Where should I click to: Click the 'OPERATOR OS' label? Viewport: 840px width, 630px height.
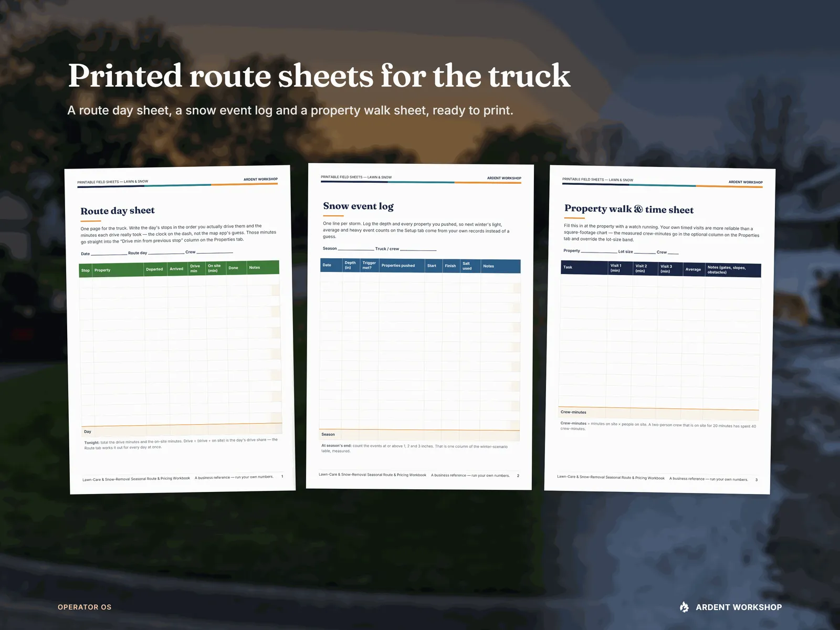(x=85, y=607)
